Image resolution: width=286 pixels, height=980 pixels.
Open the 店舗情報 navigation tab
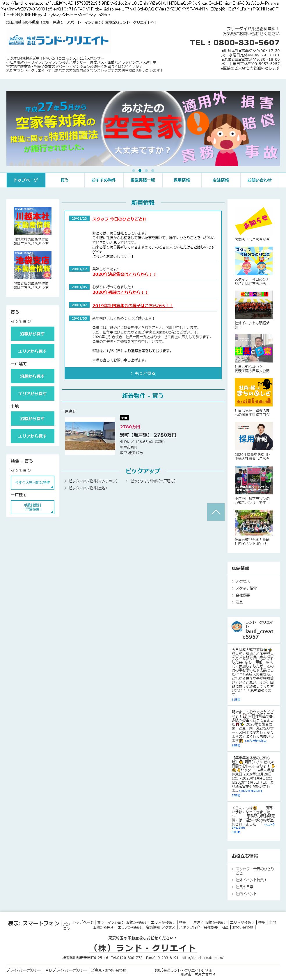point(221,180)
